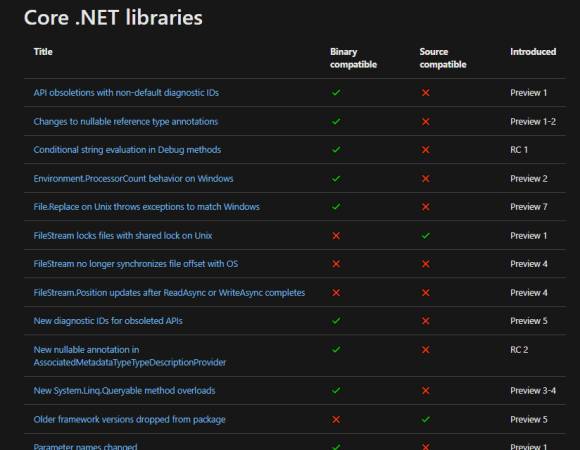Click 'Preview 1' in FileStream locks files row
This screenshot has width=580, height=450.
tap(528, 236)
